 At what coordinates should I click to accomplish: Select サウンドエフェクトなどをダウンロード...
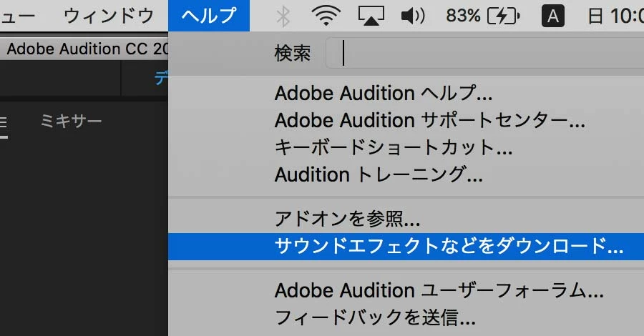pyautogui.click(x=406, y=246)
